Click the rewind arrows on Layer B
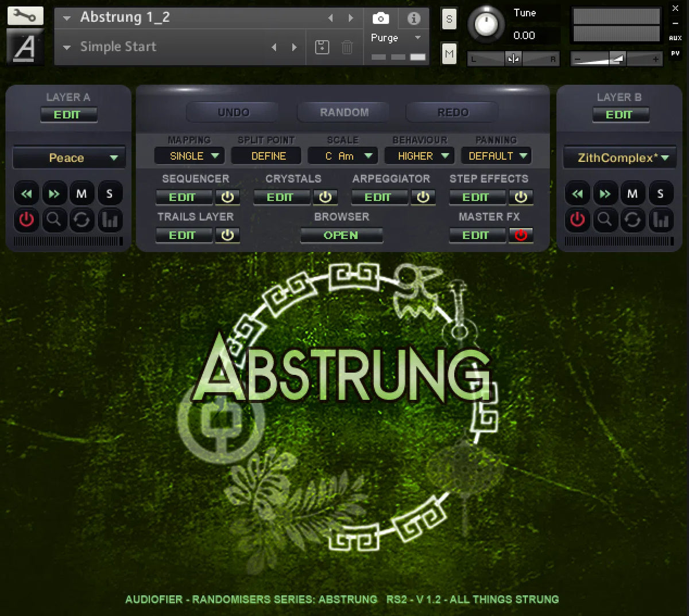Screen dimensions: 689x616 [x=577, y=193]
